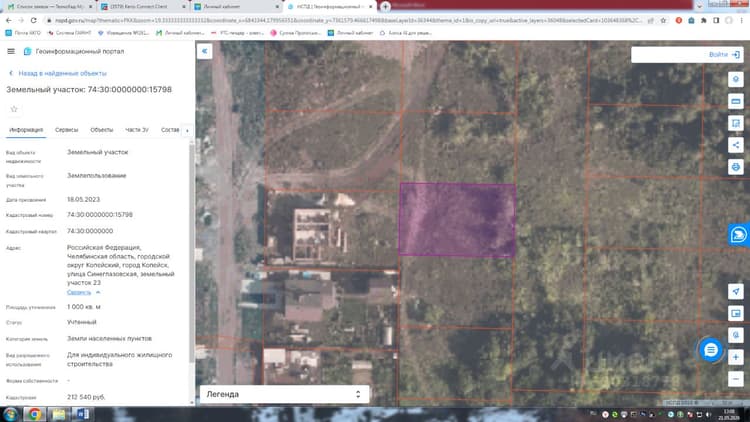Image resolution: width=750 pixels, height=422 pixels.
Task: Select cadastral number 74:30:0000000:15798 value
Action: click(x=99, y=215)
